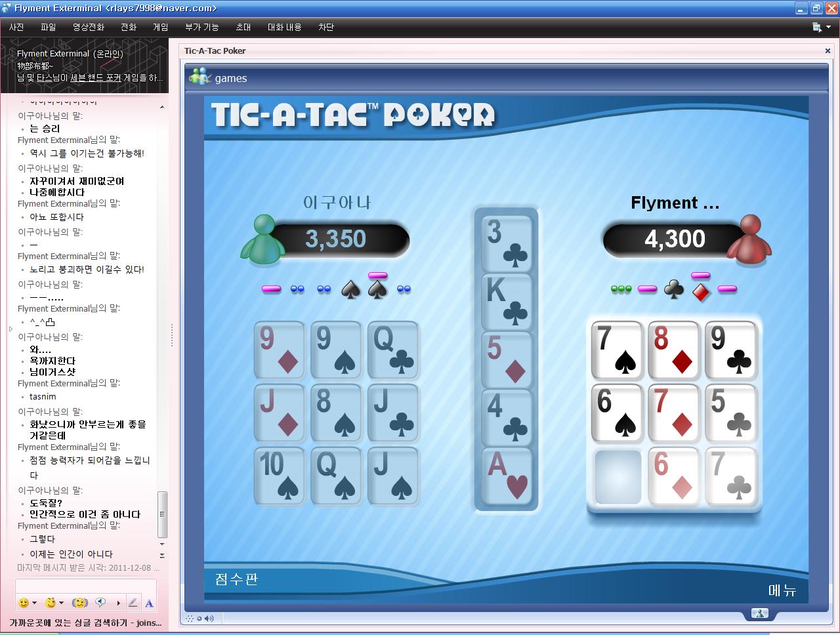
Task: Click the game panel buddy icon tab
Action: 760,613
